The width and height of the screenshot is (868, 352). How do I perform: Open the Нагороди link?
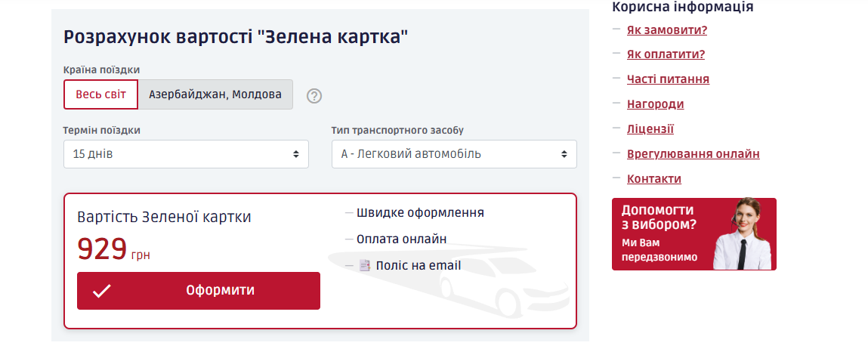click(655, 104)
